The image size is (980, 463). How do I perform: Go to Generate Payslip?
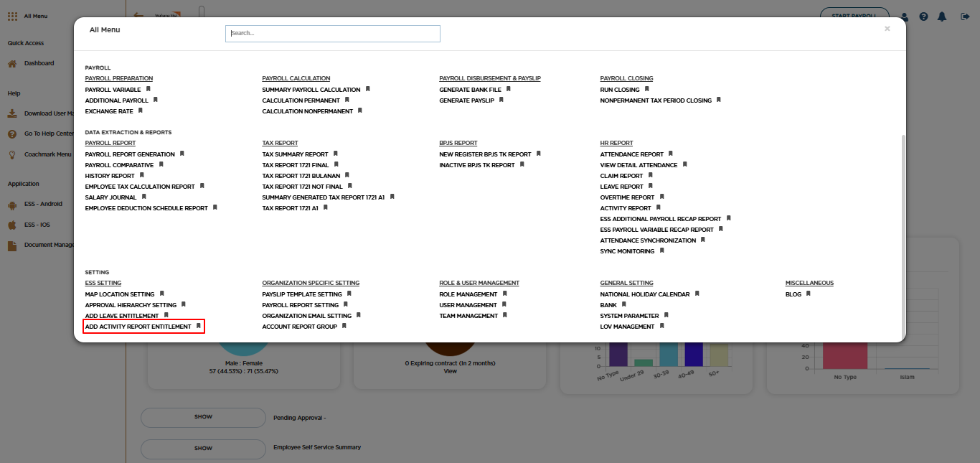467,100
